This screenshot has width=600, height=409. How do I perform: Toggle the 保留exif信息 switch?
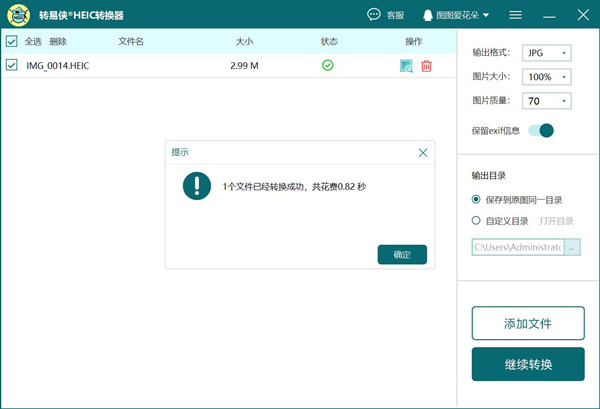540,130
